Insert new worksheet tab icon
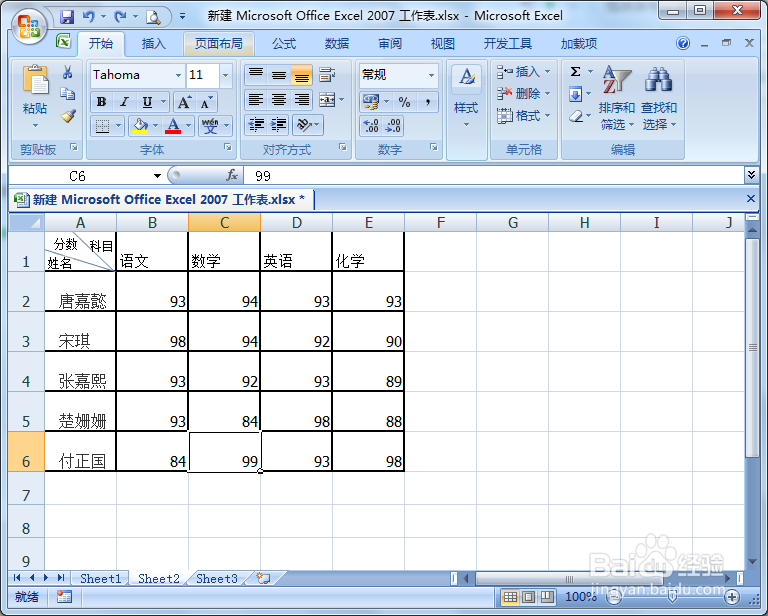This screenshot has width=768, height=616. pos(264,578)
